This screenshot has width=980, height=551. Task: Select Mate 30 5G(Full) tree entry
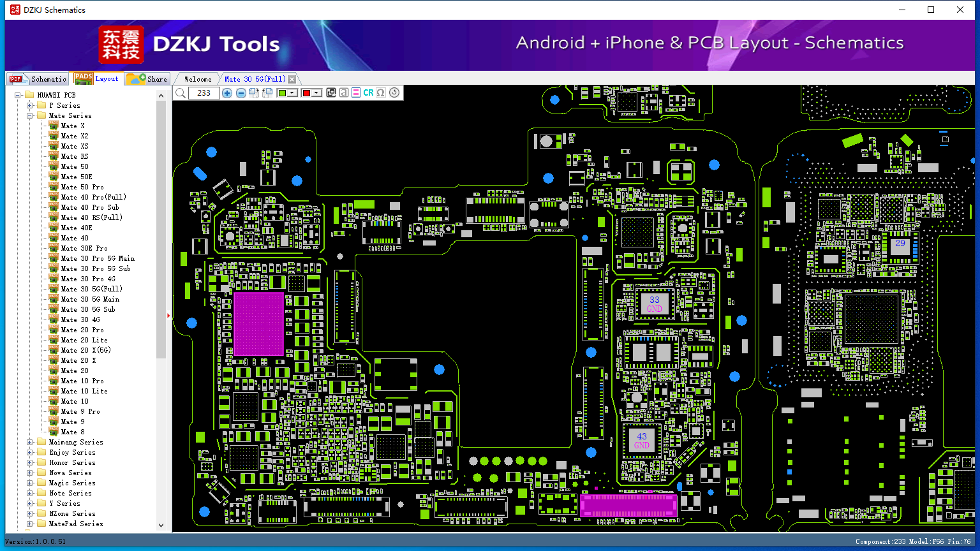point(92,289)
